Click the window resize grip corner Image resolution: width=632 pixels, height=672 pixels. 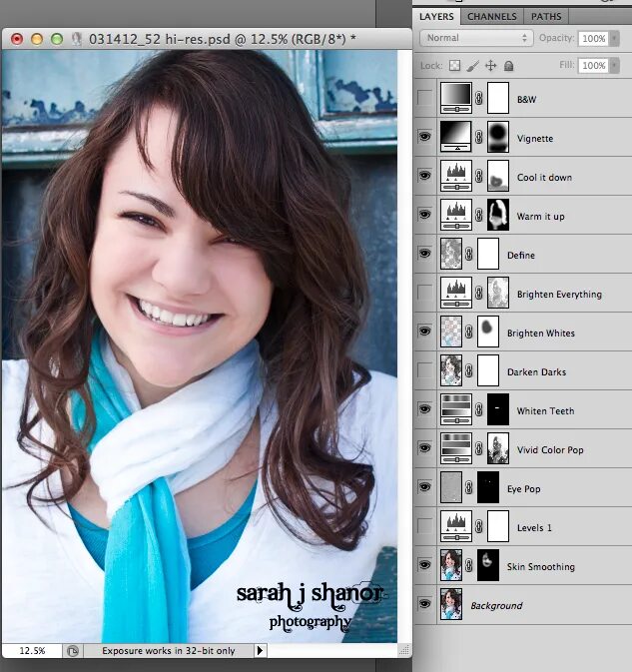point(404,651)
